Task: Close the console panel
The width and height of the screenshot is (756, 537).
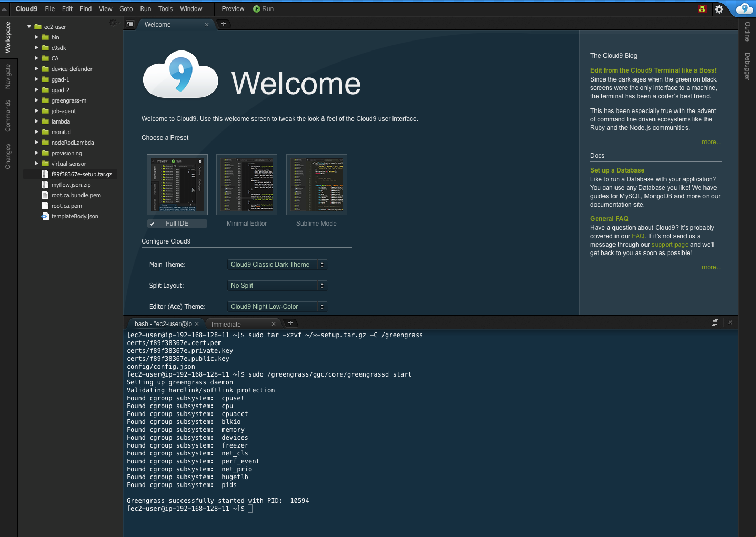Action: pyautogui.click(x=730, y=322)
